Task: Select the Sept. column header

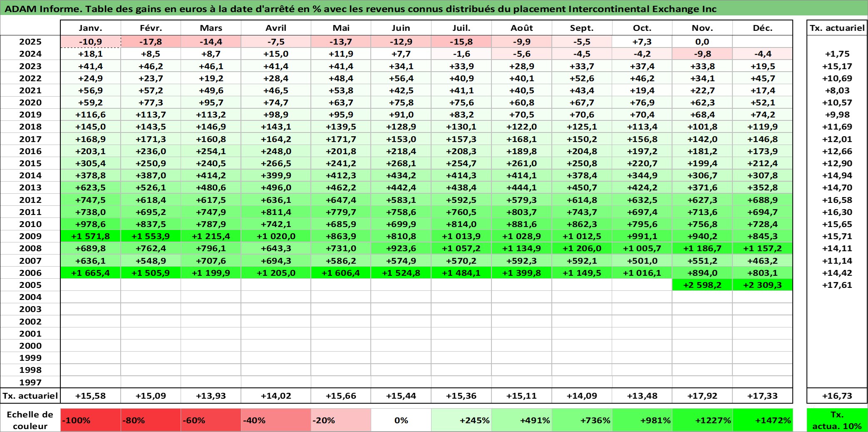Action: coord(582,28)
